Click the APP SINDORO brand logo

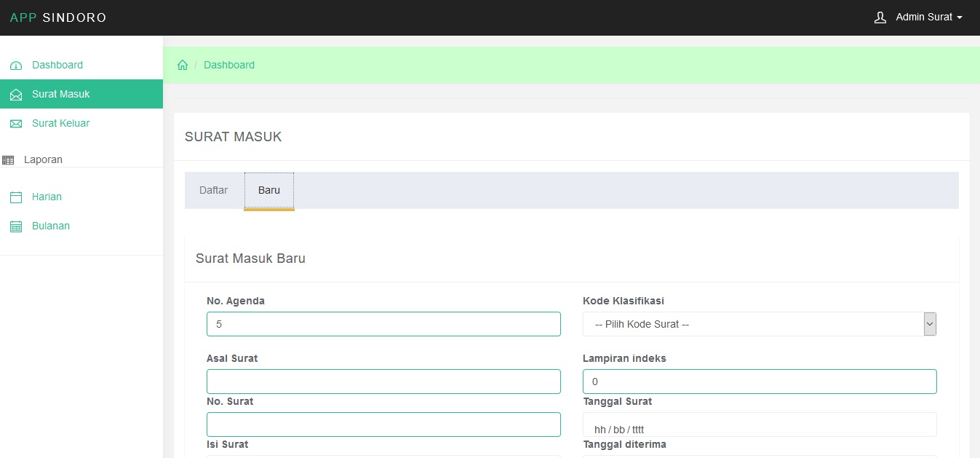pos(58,17)
